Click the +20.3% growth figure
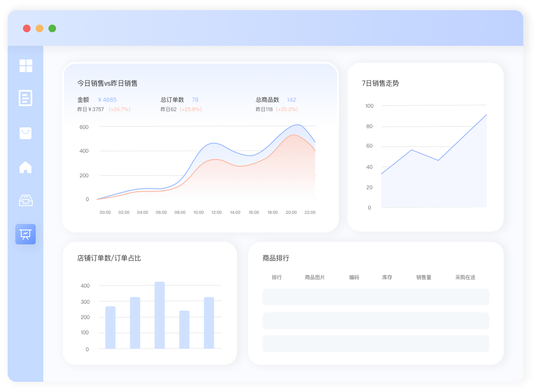This screenshot has width=536, height=392. (287, 109)
